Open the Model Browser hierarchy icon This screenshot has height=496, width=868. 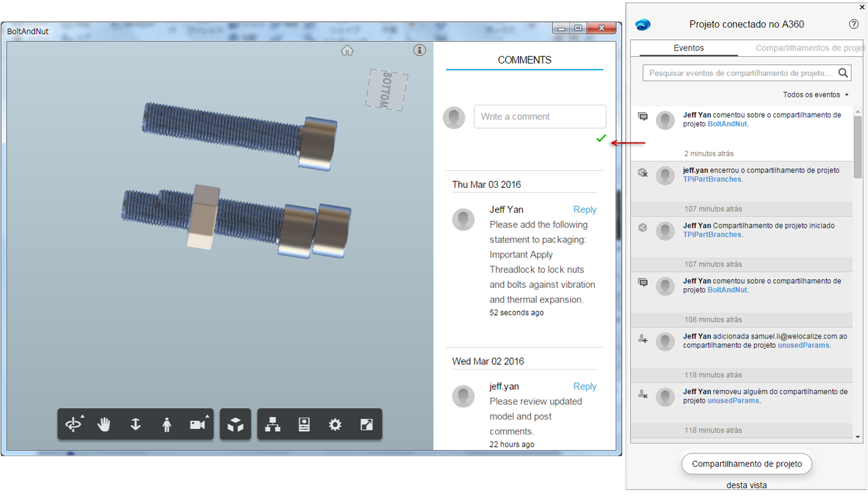(x=273, y=424)
